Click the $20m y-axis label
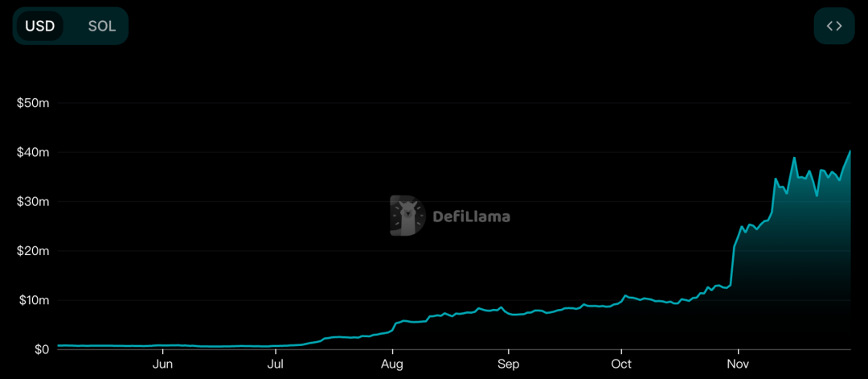 coord(33,251)
